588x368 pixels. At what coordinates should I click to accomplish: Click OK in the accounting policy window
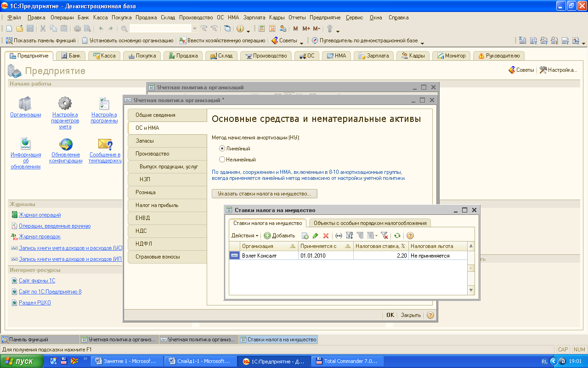click(x=390, y=315)
